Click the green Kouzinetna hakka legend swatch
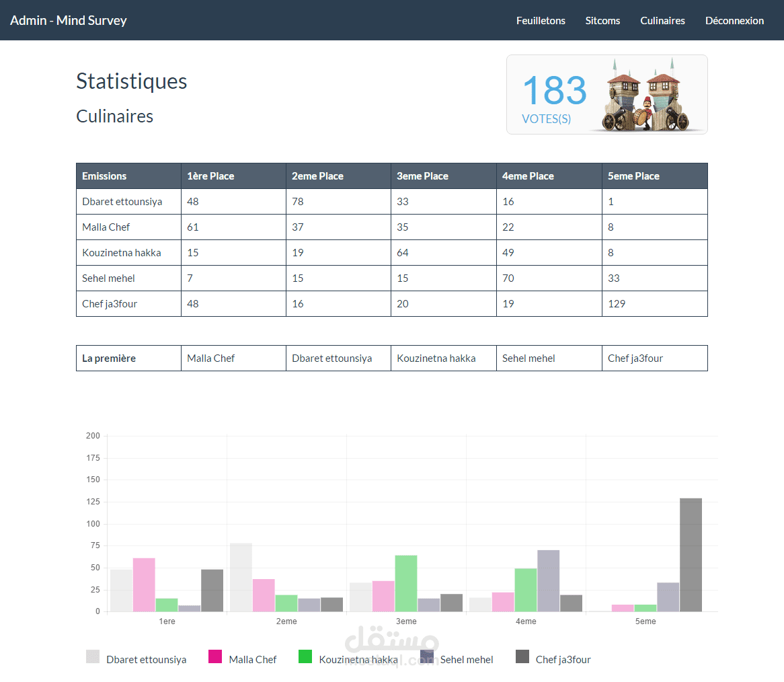This screenshot has height=682, width=784. (305, 656)
